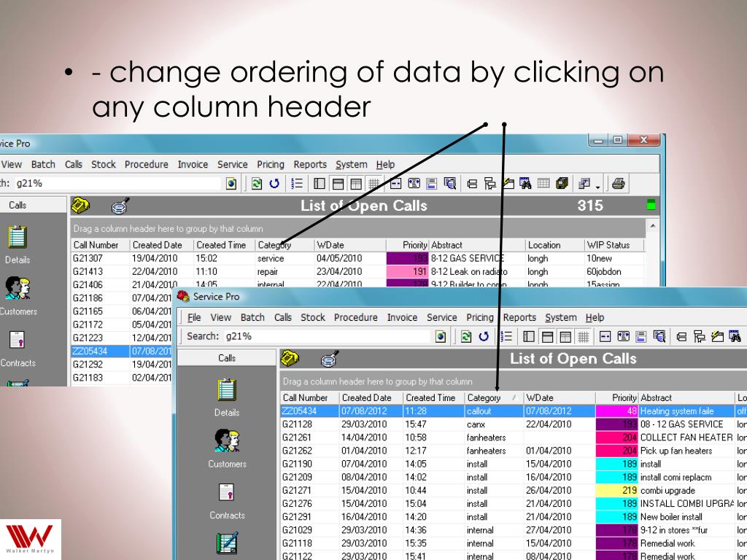Open Customers icon in front window sidebar
The image size is (747, 560).
tap(228, 440)
